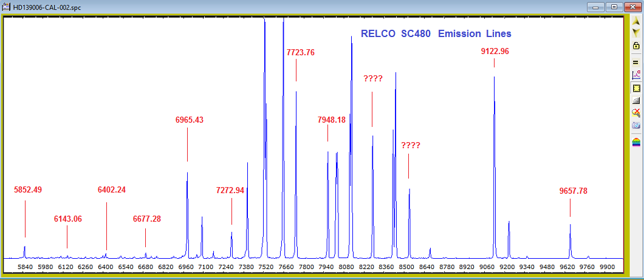
Task: Click the 7723.76 line label
Action: tap(301, 52)
